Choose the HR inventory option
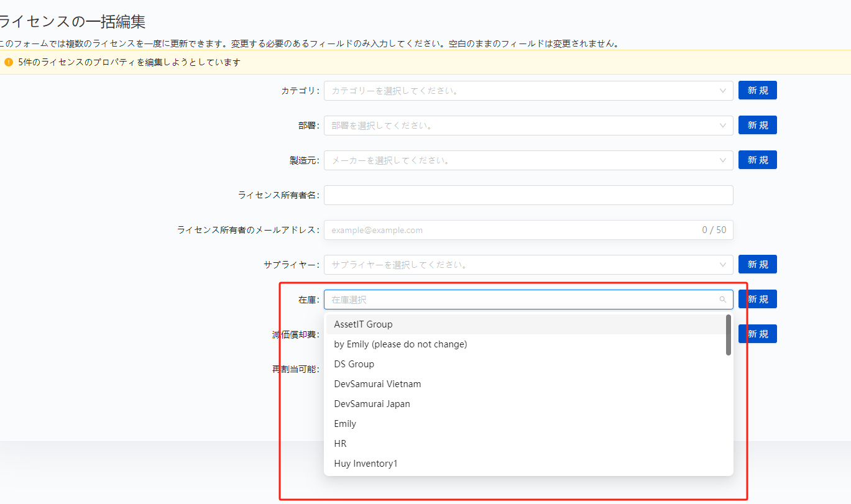Viewport: 851px width, 504px height. [340, 444]
